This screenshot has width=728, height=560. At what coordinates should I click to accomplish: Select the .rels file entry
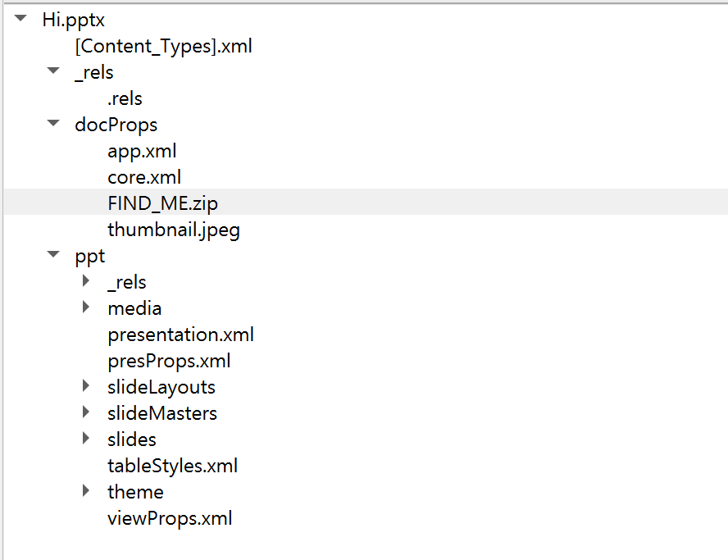tap(125, 98)
